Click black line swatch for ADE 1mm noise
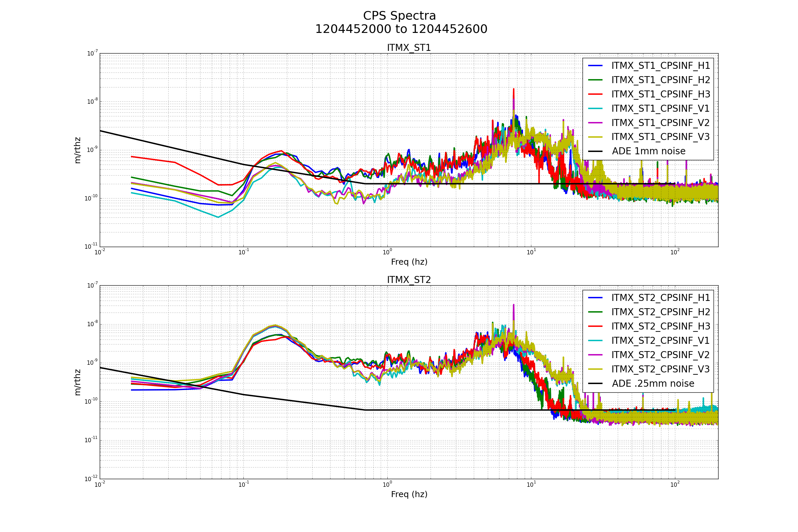Screen dimensions: 798x532 [x=595, y=151]
